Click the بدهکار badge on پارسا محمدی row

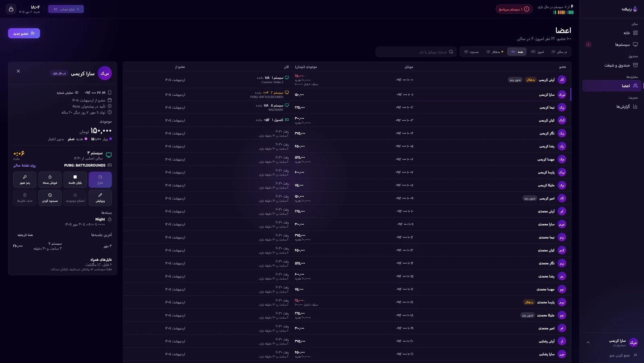(529, 302)
